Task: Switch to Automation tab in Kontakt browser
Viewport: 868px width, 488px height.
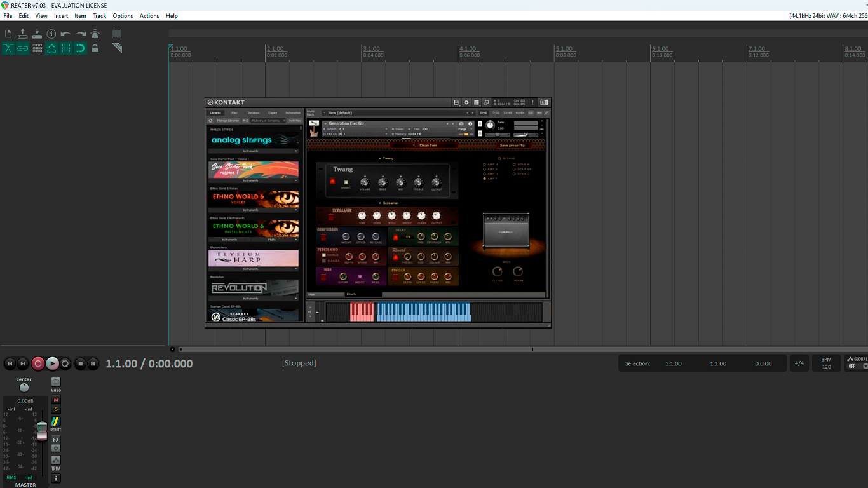Action: (x=293, y=112)
